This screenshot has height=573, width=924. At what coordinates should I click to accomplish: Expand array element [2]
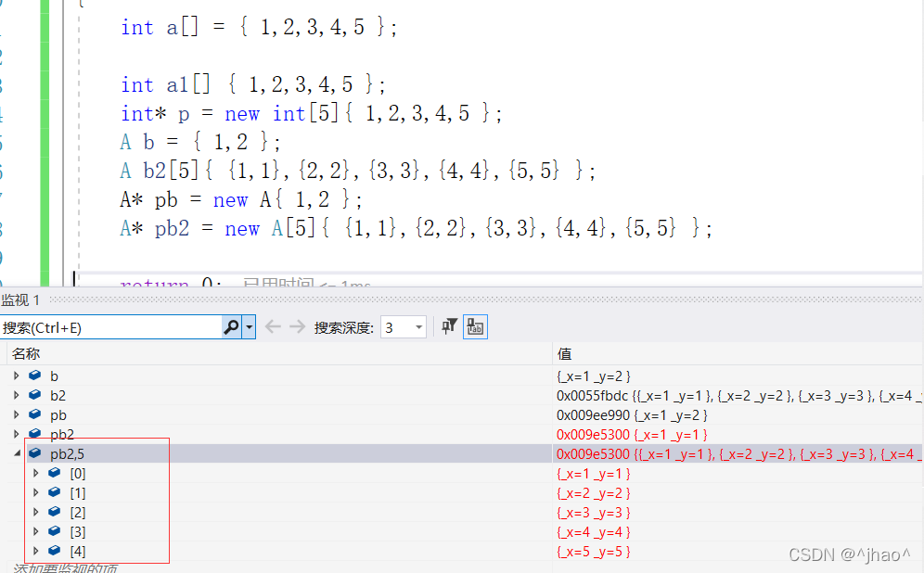tap(36, 512)
